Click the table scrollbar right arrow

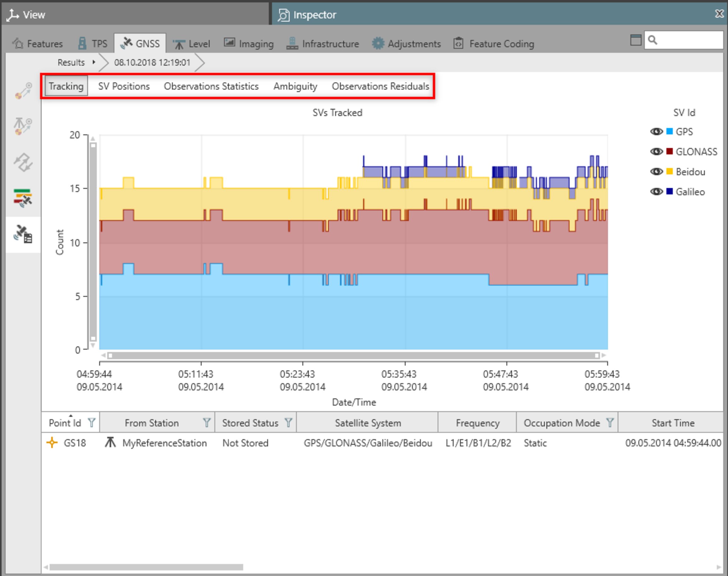tap(719, 567)
